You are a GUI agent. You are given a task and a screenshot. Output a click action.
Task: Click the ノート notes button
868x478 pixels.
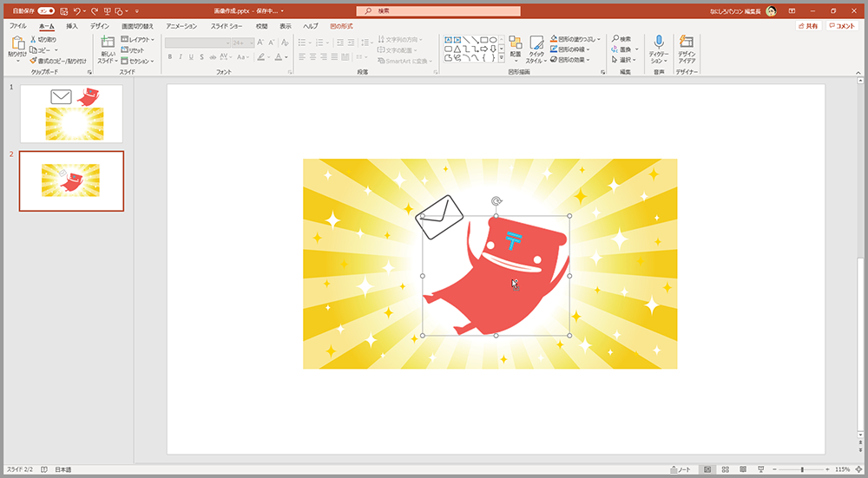[681, 469]
